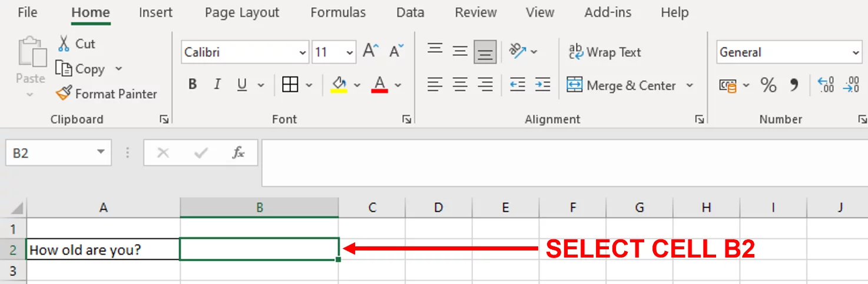Open Paste options arrow below Paste

[30, 95]
